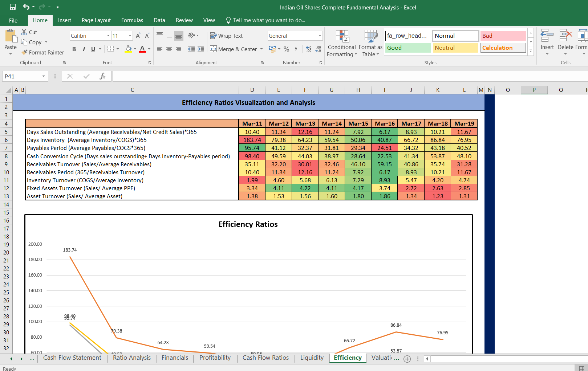This screenshot has width=588, height=371.
Task: Toggle underline formatting
Action: [93, 49]
